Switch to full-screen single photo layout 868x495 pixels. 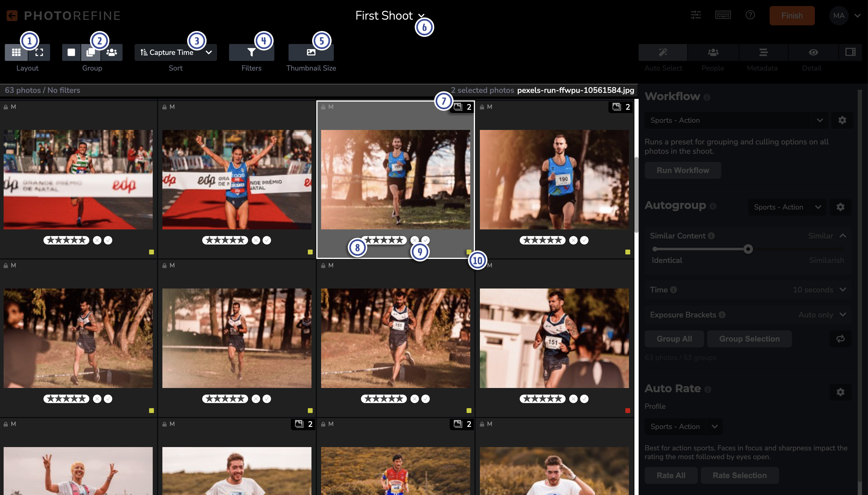point(39,52)
